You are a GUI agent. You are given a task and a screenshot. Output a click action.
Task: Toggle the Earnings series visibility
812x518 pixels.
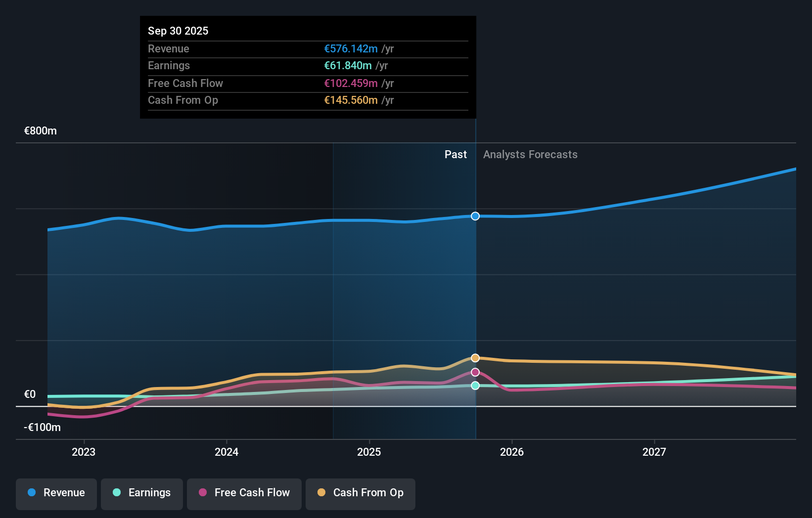tap(141, 493)
